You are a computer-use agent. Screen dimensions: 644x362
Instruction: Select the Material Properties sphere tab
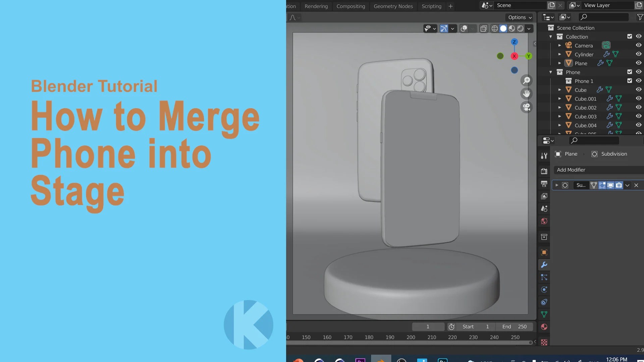544,327
